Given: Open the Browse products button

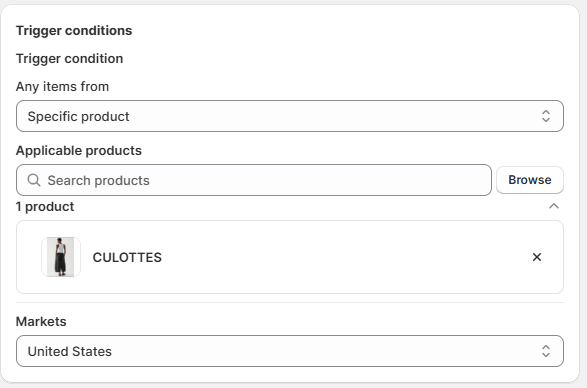Looking at the screenshot, I should click(x=530, y=180).
